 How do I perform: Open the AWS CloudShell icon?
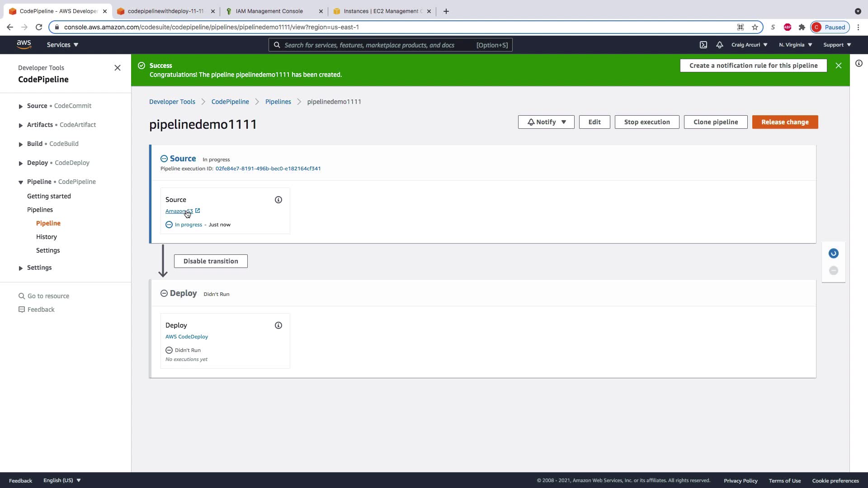(703, 45)
